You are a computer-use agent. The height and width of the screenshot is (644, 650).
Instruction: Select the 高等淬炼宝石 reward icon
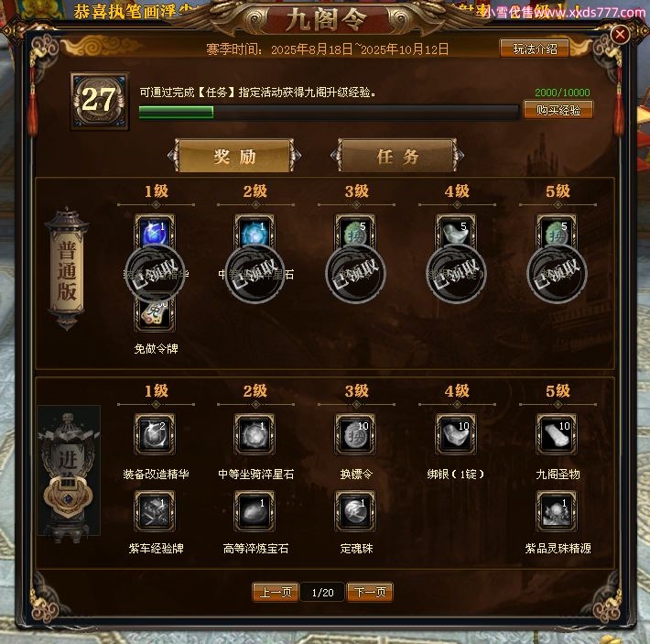(x=255, y=511)
